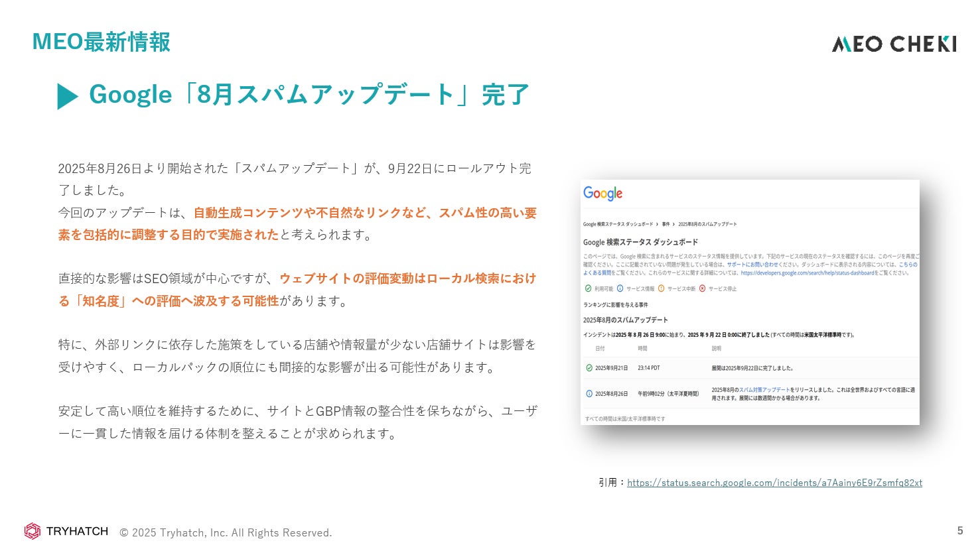Click the 午前9時02分（太平洋夏時間） time cell
Screen dimensions: 980x551
[x=668, y=394]
